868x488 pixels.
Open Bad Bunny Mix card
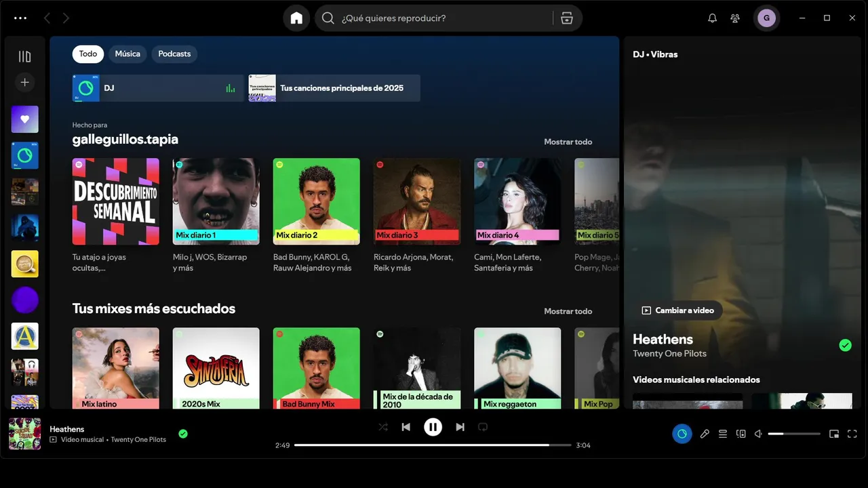(x=317, y=368)
